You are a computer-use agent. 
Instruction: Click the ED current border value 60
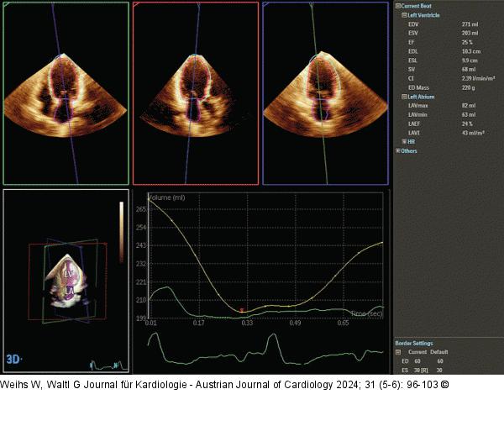pos(416,360)
